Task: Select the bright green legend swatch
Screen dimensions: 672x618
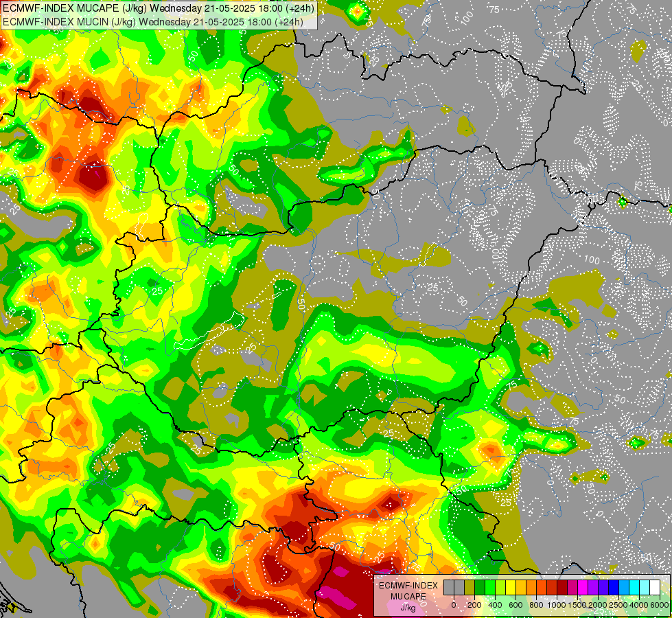Action: pos(490,587)
